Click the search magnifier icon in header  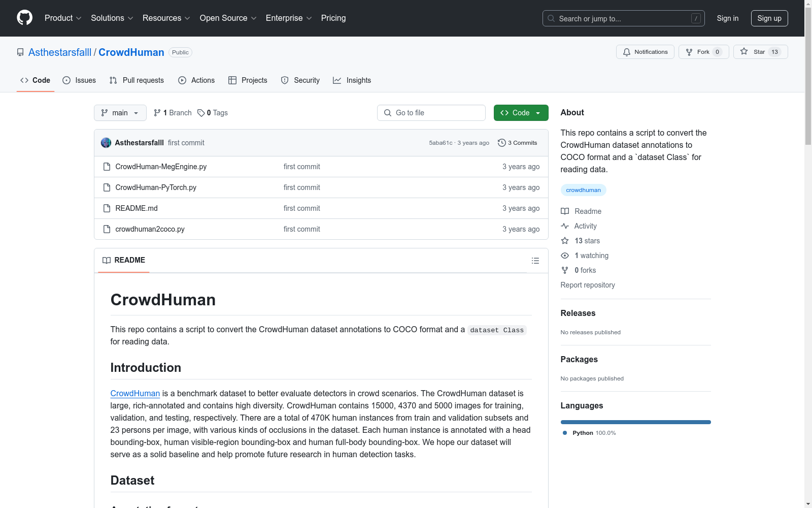[551, 18]
